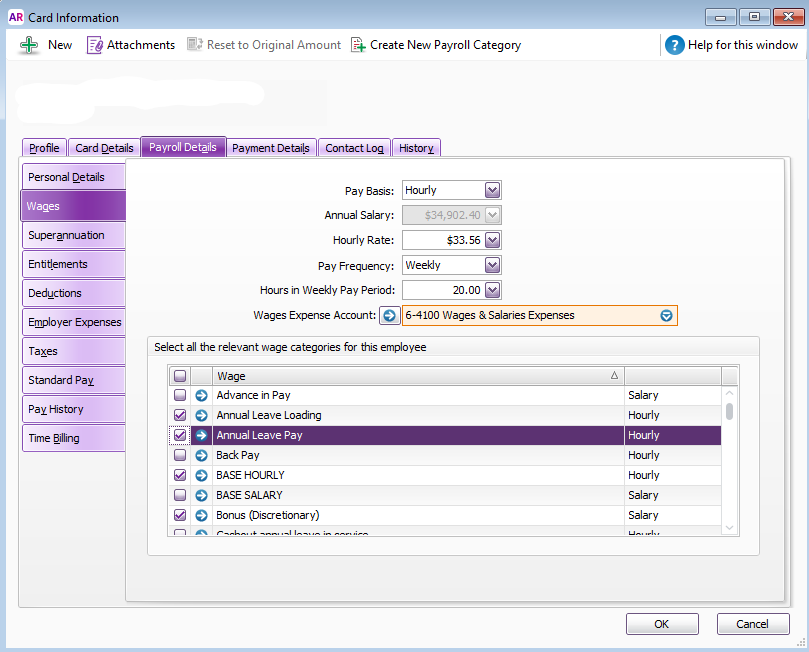Click the Hourly Rate input field
This screenshot has height=652, width=809.
(441, 240)
